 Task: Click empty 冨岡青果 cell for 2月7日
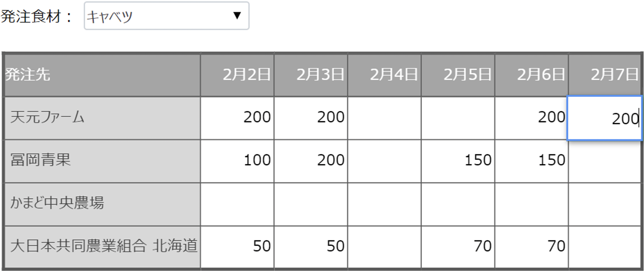(x=605, y=161)
